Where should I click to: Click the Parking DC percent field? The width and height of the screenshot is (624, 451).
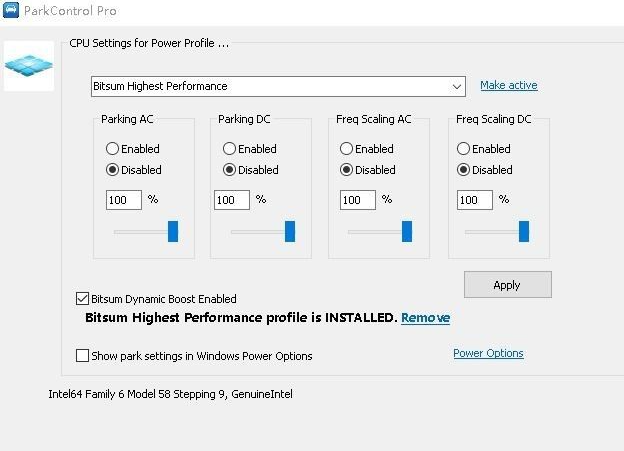(x=231, y=200)
